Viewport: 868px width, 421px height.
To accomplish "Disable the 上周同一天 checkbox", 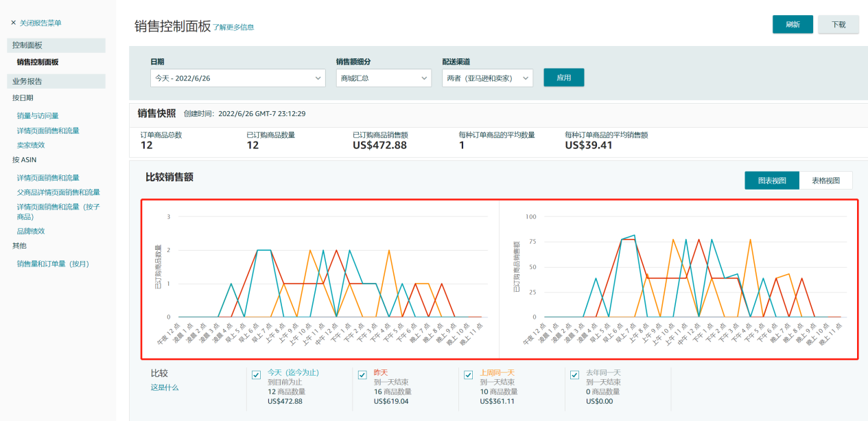I will coord(468,375).
